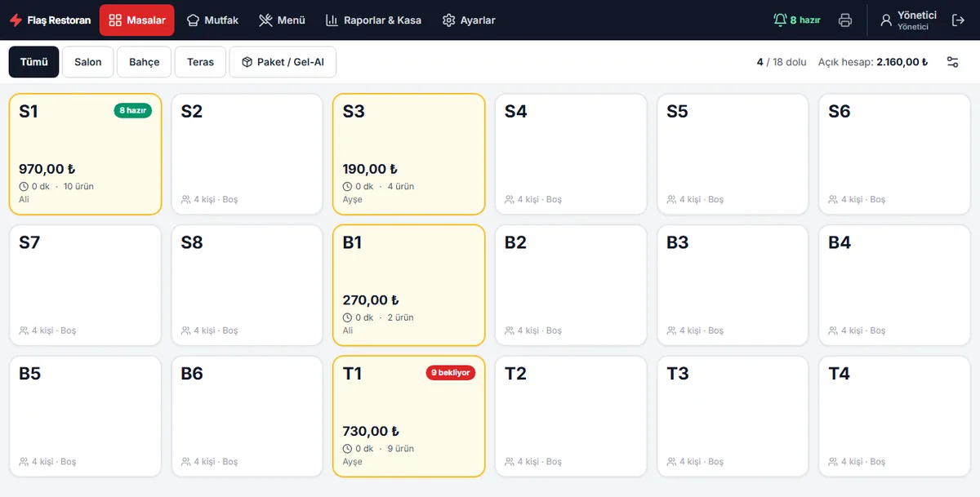Open the ready orders bell notification
Viewport: 980px width, 497px height.
(796, 20)
